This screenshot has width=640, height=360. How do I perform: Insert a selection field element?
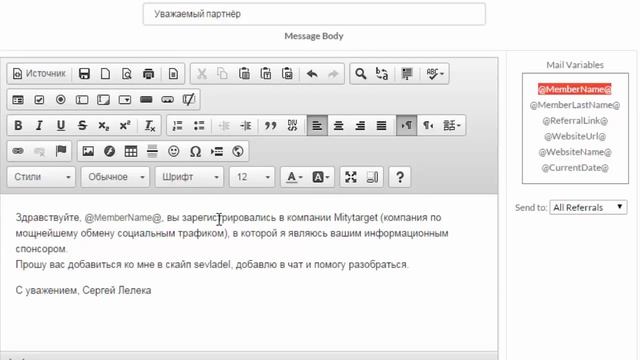coord(124,100)
